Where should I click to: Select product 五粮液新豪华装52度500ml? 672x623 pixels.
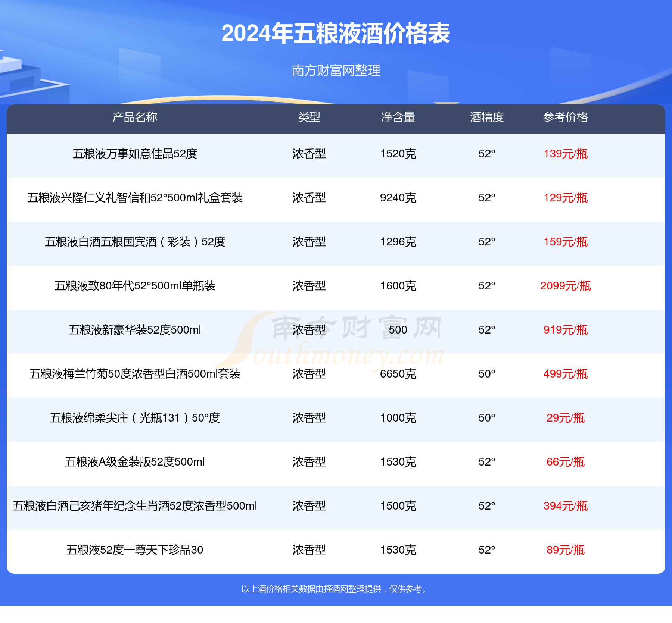135,330
